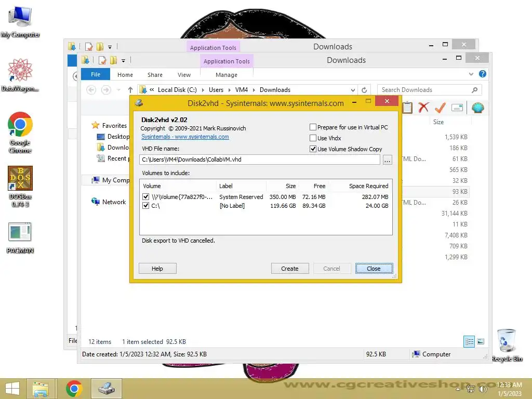The image size is (532, 399).
Task: Click the orange checkmark icon in Explorer ribbon
Action: pos(440,108)
